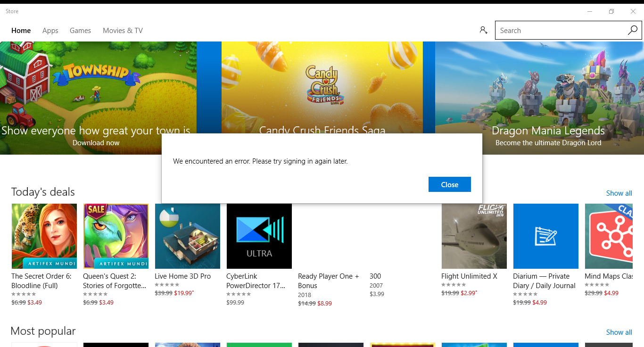Viewport: 644px width, 347px height.
Task: Click the $3.99 price under 300
Action: point(377,294)
